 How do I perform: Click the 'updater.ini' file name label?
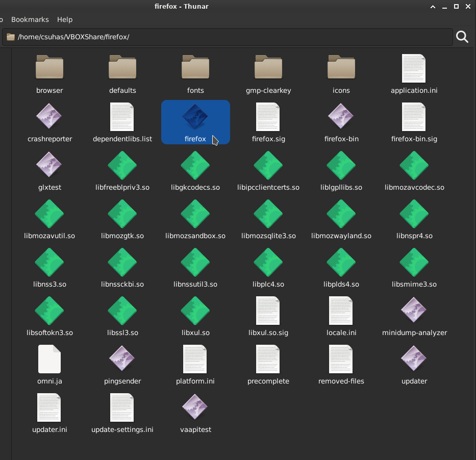click(x=49, y=430)
